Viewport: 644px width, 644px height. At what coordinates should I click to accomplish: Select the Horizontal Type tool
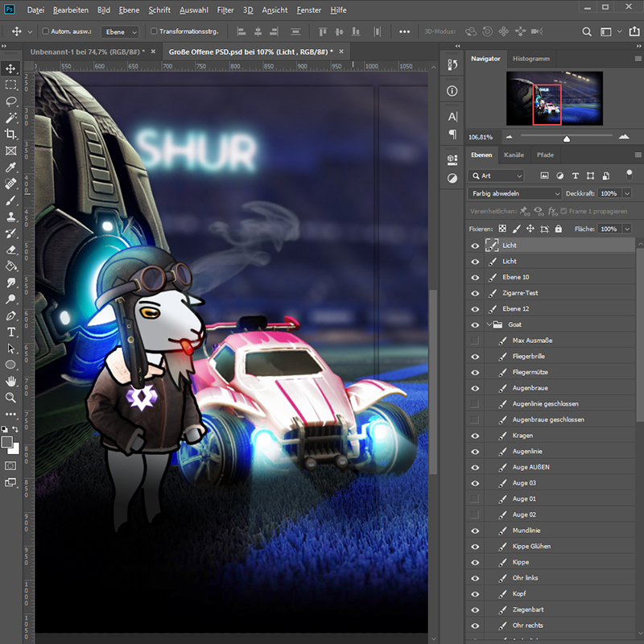coord(10,332)
